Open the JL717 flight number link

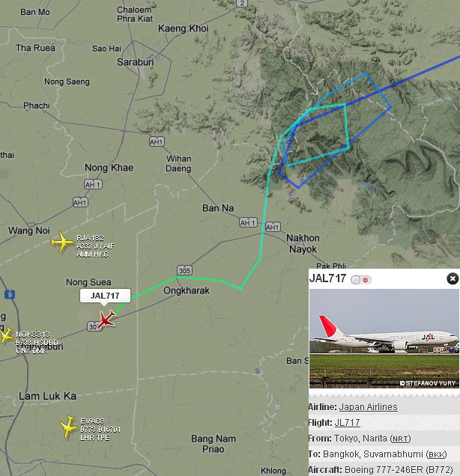pos(347,423)
